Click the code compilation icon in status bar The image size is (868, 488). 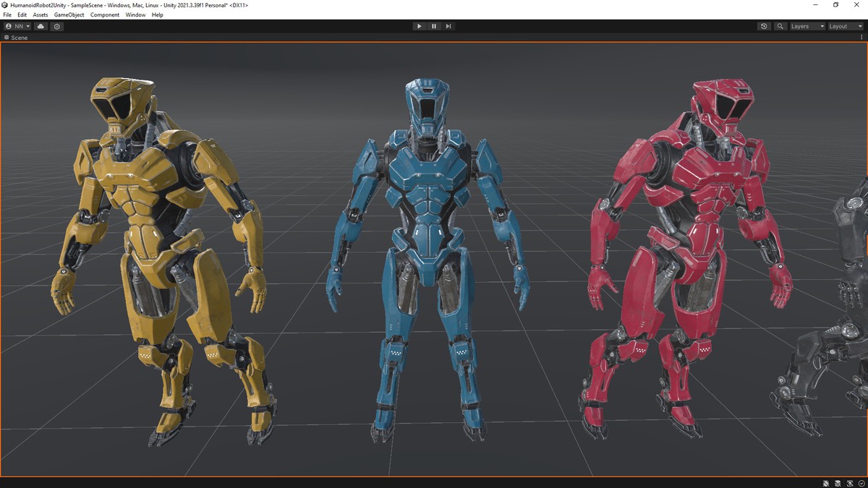(x=848, y=483)
